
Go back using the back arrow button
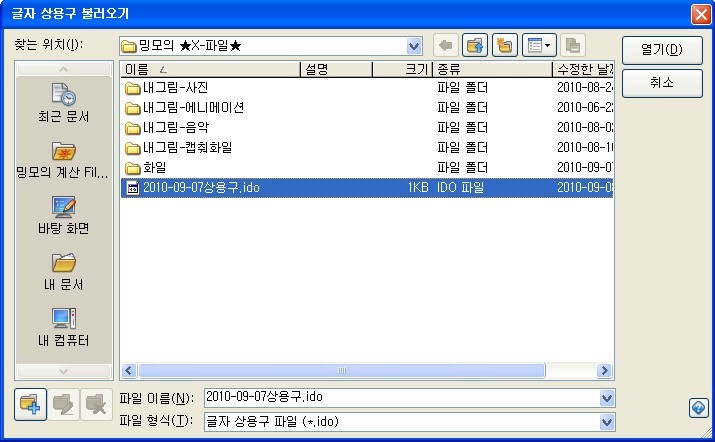(446, 45)
